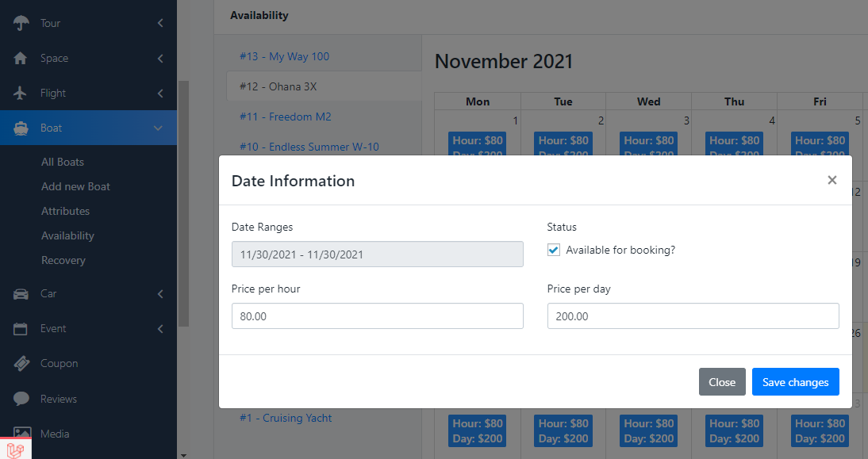Collapse the Boat submenu arrow
The height and width of the screenshot is (459, 868).
[x=159, y=128]
